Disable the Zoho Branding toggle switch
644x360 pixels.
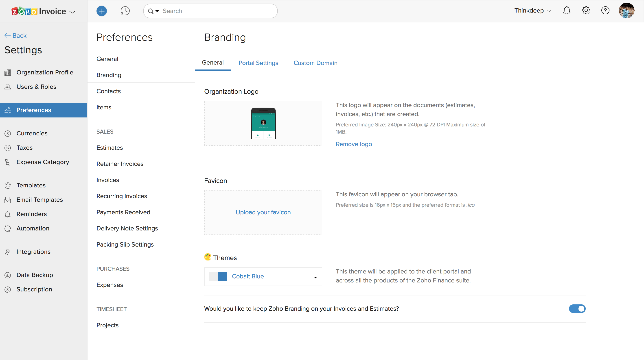point(577,309)
